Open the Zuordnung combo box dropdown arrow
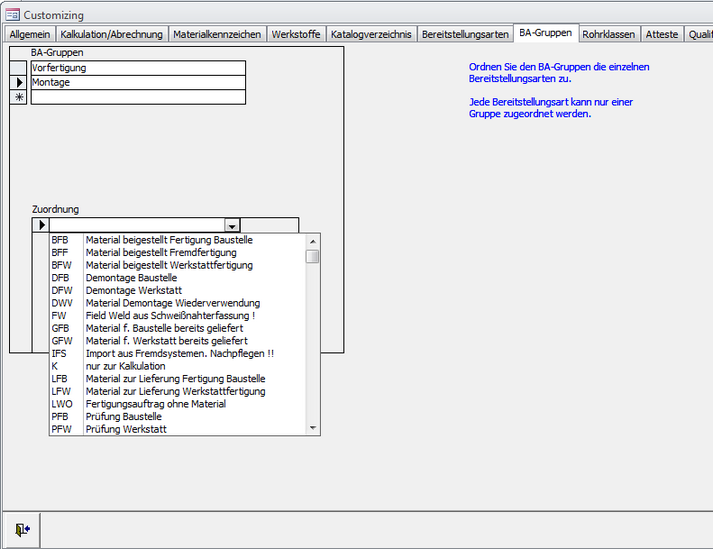 click(232, 226)
